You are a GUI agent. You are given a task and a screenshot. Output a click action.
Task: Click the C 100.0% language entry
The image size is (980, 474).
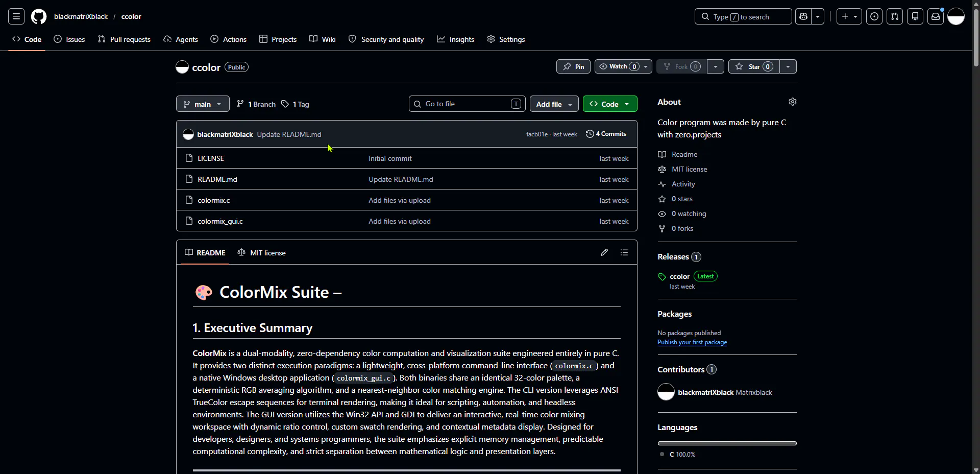coord(678,454)
